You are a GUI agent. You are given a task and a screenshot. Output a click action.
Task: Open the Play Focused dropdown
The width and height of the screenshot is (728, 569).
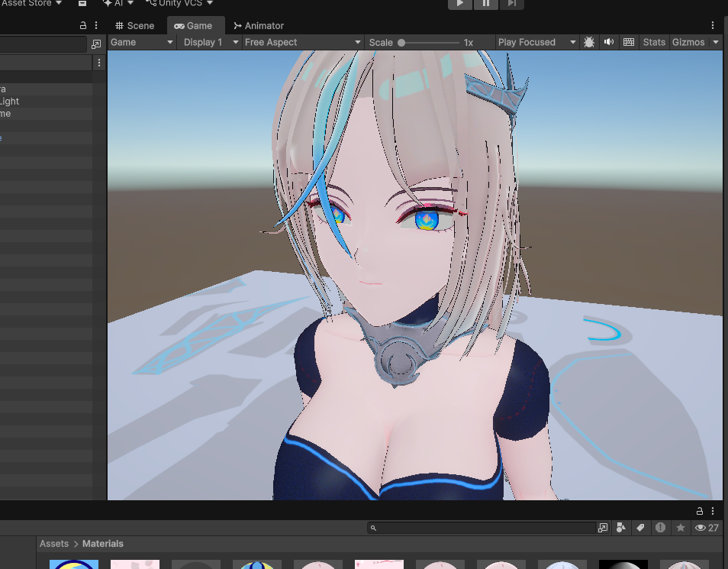click(537, 42)
